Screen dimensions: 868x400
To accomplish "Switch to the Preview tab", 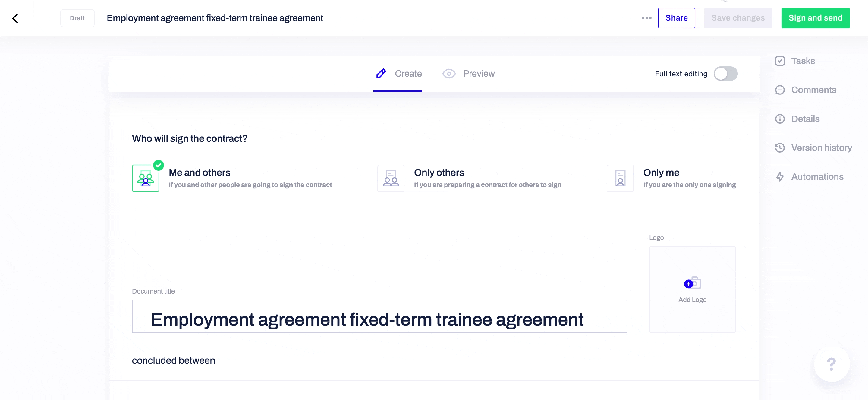I will [x=468, y=74].
